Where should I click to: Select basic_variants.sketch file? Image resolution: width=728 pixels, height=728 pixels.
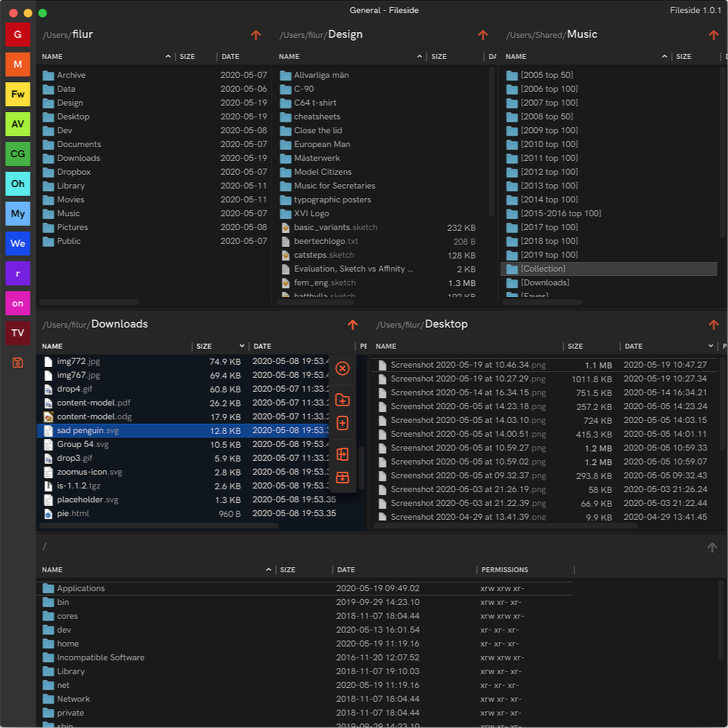381,227
